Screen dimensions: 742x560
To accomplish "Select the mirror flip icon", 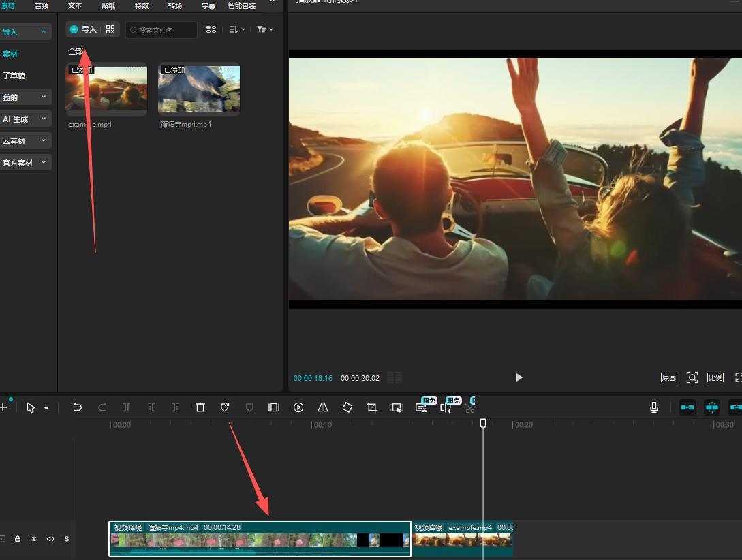I will (323, 407).
